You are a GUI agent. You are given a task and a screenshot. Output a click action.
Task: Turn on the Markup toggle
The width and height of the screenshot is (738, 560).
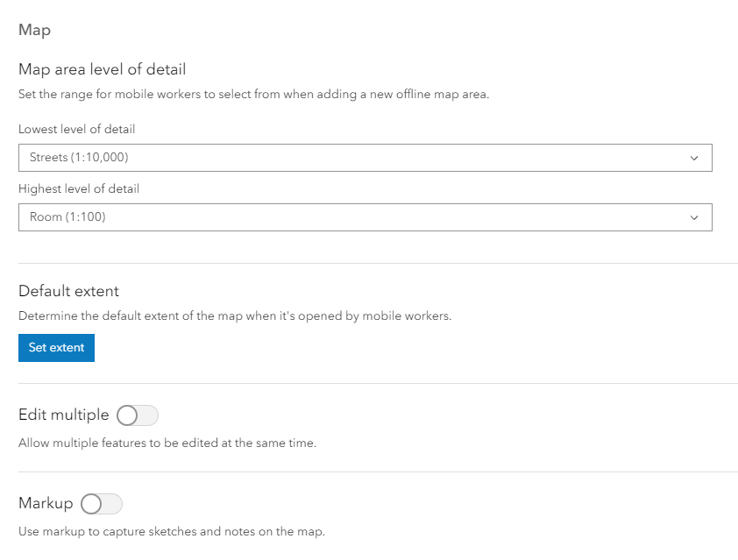[102, 504]
